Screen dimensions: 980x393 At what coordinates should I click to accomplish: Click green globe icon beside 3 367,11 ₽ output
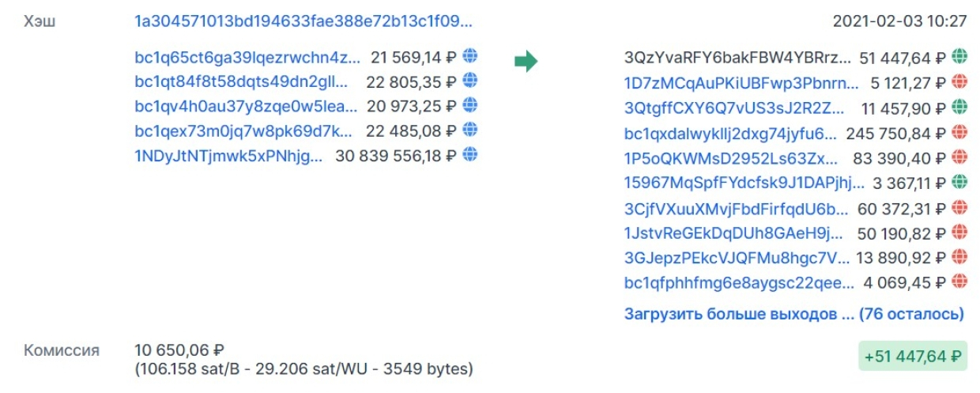[960, 183]
